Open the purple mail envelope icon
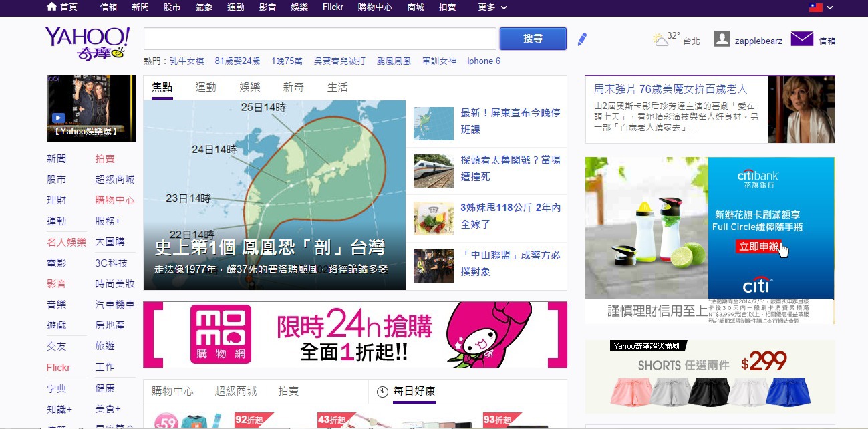The image size is (868, 429). (x=802, y=39)
